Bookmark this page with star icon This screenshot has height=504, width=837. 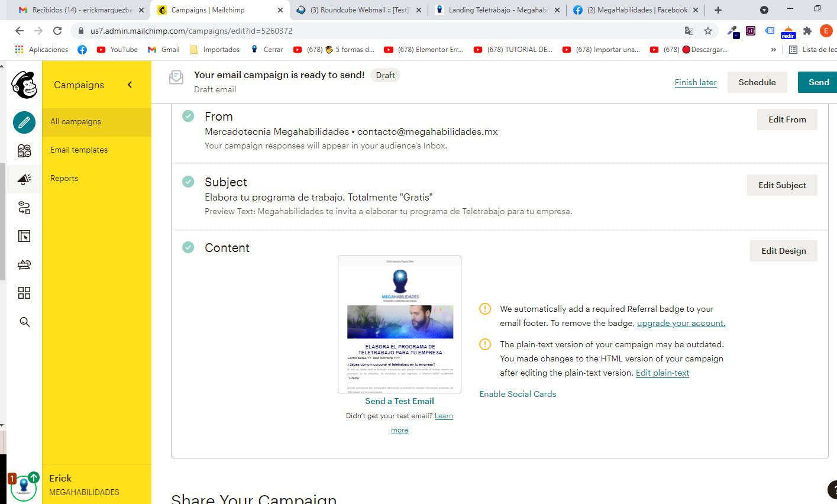(x=708, y=31)
